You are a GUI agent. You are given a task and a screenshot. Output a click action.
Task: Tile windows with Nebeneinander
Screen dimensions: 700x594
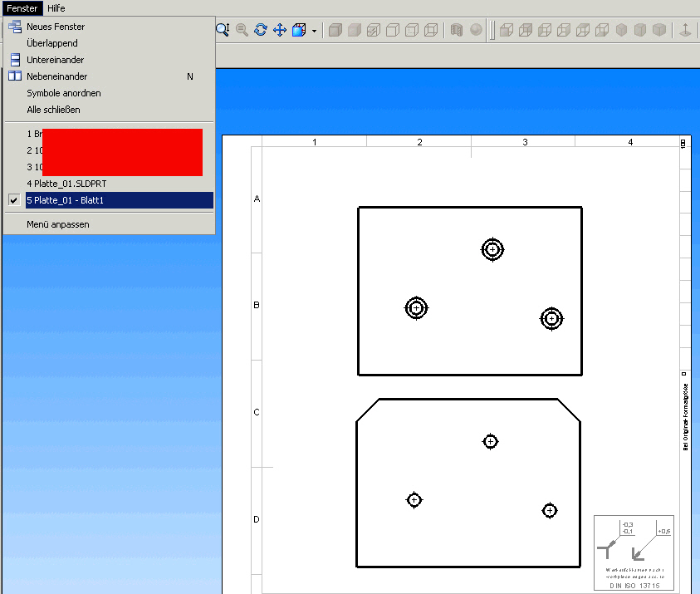tap(109, 76)
